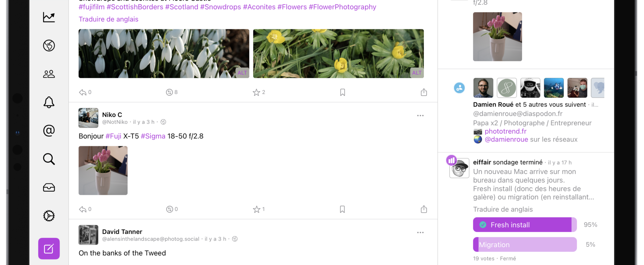Screen dimensions: 644x265
Task: Open mentions at-sign icon in sidebar
Action: 49,130
